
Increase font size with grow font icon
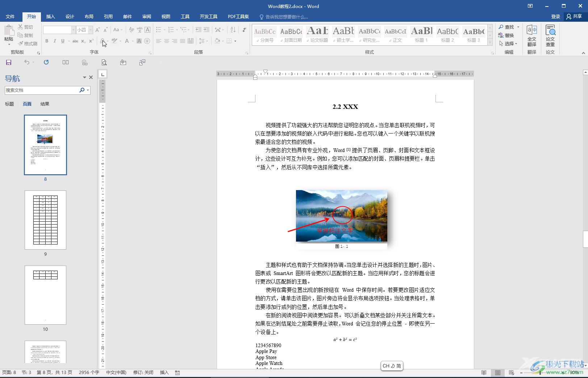click(x=97, y=30)
